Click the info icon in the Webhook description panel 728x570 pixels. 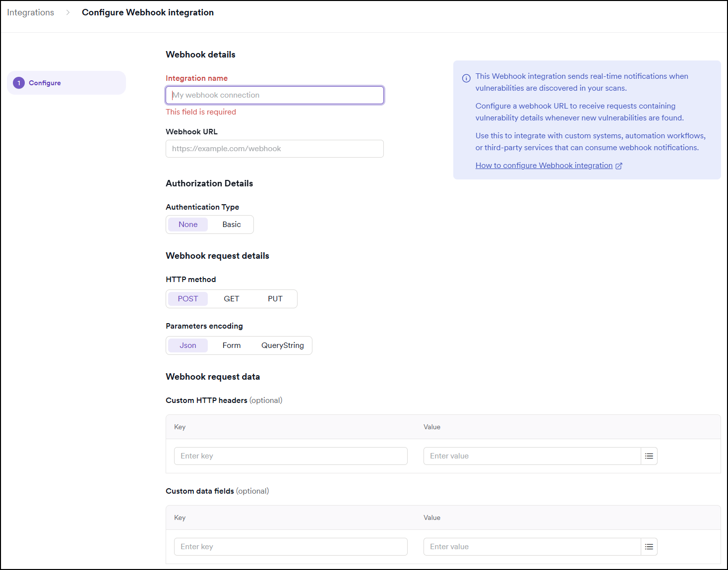(x=465, y=78)
